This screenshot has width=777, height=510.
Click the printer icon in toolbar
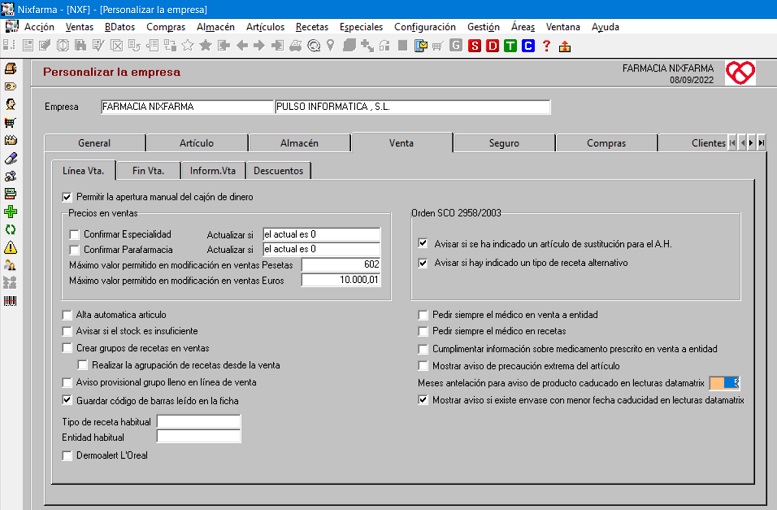[295, 46]
